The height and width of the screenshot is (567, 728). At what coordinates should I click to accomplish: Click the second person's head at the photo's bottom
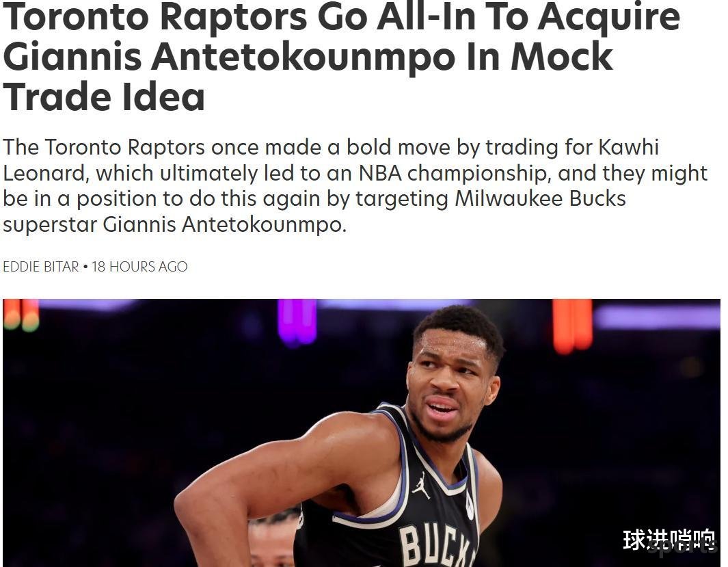[274, 539]
